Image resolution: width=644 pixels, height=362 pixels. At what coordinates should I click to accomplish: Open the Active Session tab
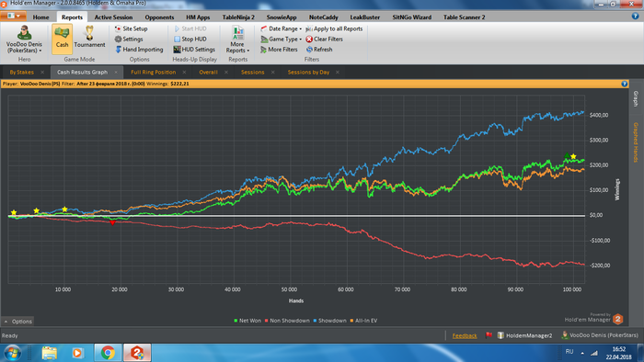pyautogui.click(x=113, y=17)
